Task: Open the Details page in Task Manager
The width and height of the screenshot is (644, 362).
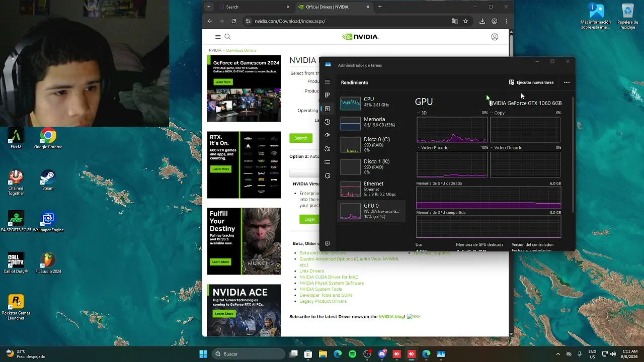Action: (x=328, y=162)
